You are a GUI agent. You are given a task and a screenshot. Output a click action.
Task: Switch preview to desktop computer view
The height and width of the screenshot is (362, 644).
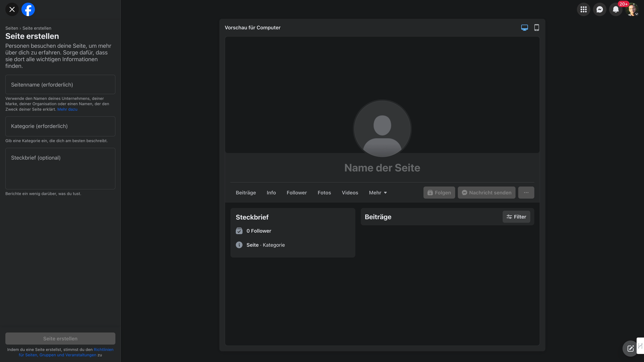(x=524, y=27)
